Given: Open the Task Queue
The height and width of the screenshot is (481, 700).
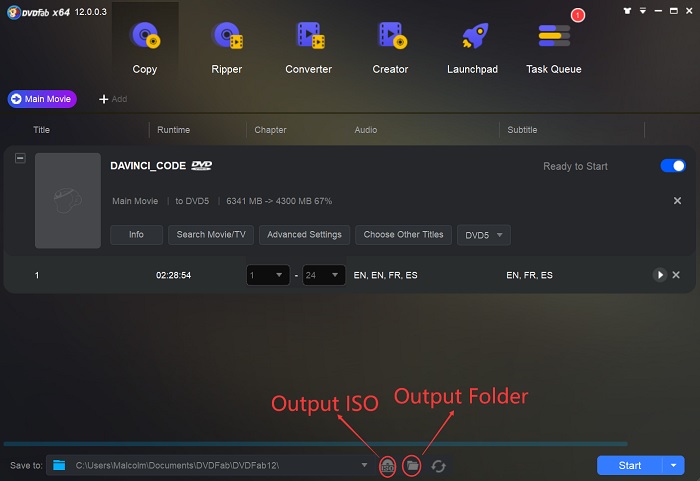Looking at the screenshot, I should pos(554,47).
